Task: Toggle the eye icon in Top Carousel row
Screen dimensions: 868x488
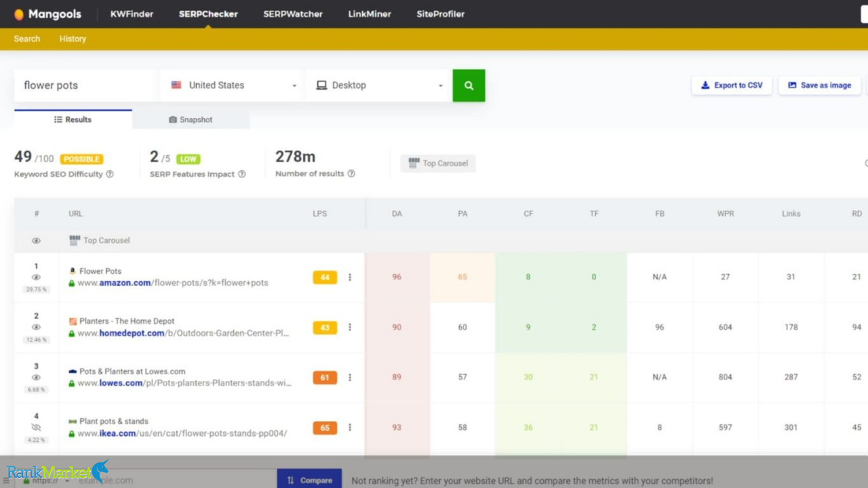Action: click(x=37, y=241)
